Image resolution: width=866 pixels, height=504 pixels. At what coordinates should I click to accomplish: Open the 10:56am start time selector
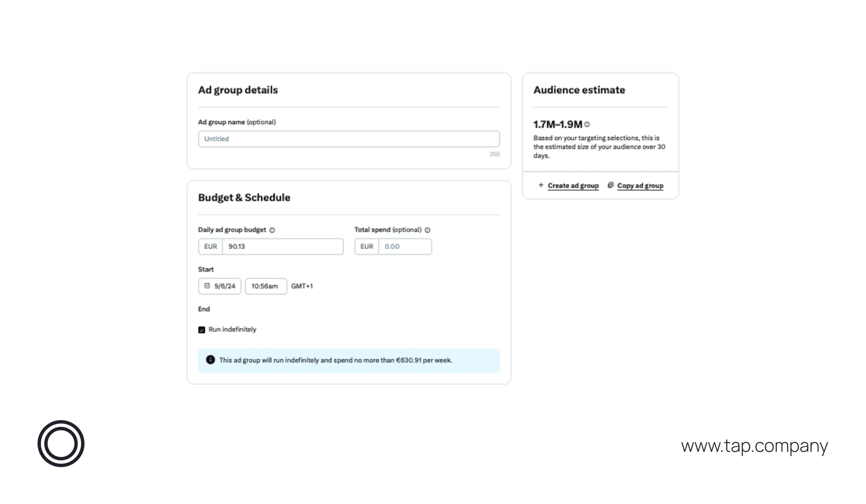click(265, 286)
